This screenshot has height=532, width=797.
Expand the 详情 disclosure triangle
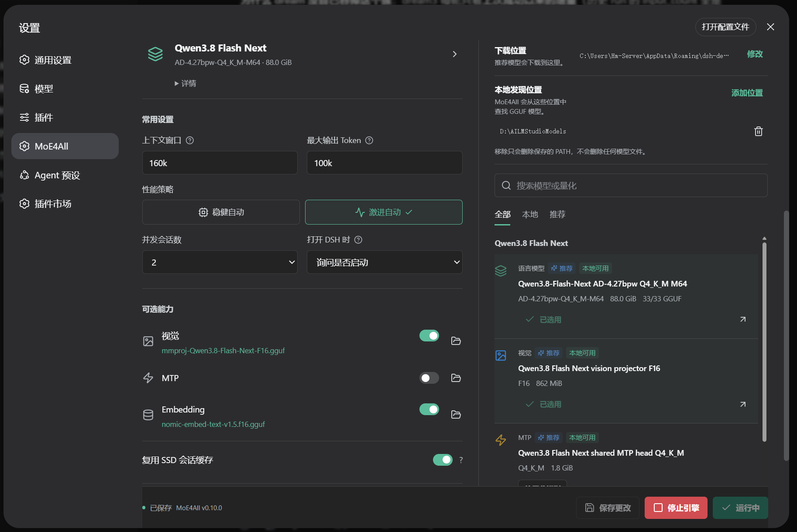pos(186,83)
